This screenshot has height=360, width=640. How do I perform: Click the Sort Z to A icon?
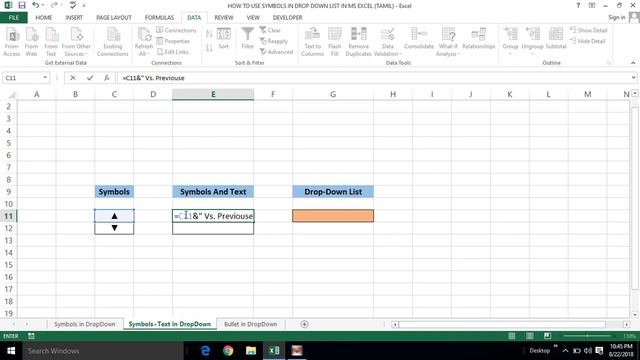pos(209,48)
